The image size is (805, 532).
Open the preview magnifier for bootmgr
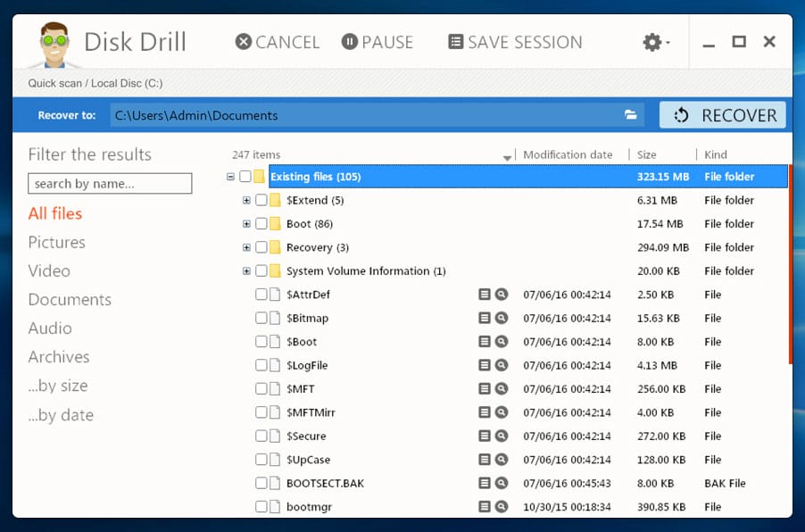point(502,507)
